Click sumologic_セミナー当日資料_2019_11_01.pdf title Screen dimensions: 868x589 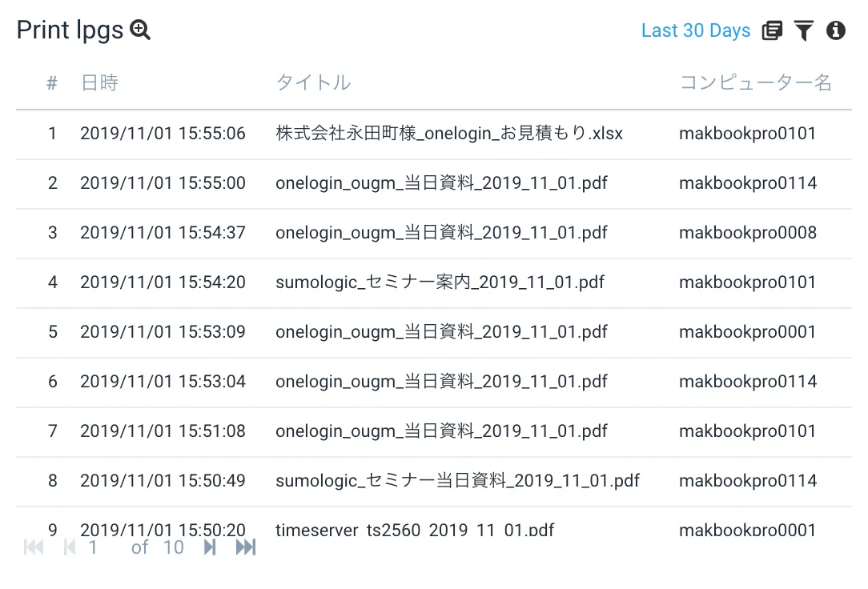[457, 481]
